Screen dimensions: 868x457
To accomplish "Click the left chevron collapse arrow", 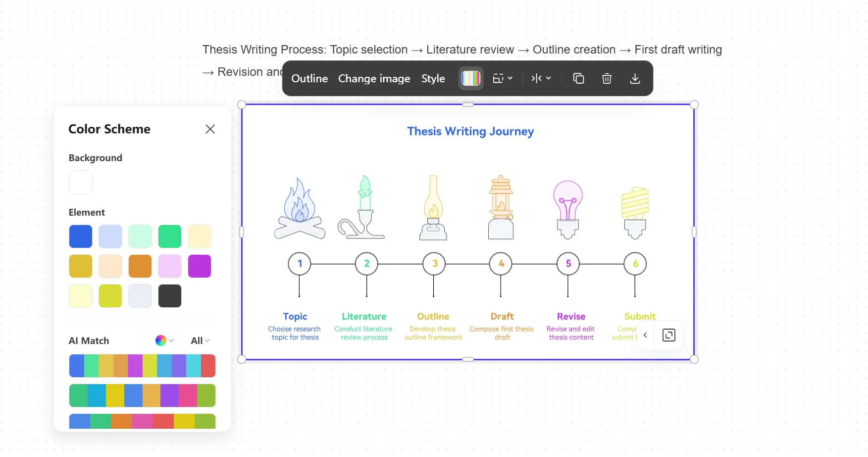I will pos(645,336).
